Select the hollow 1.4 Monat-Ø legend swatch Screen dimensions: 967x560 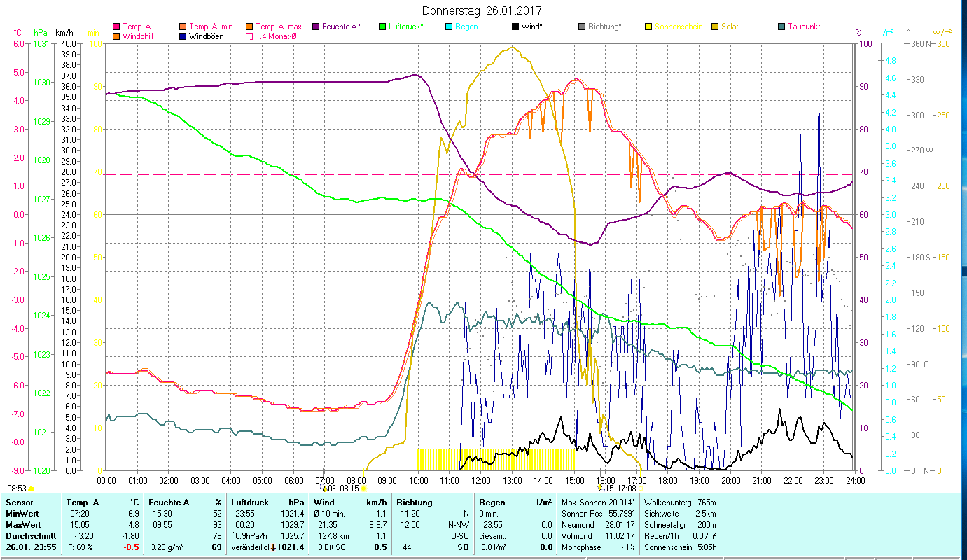click(x=249, y=36)
